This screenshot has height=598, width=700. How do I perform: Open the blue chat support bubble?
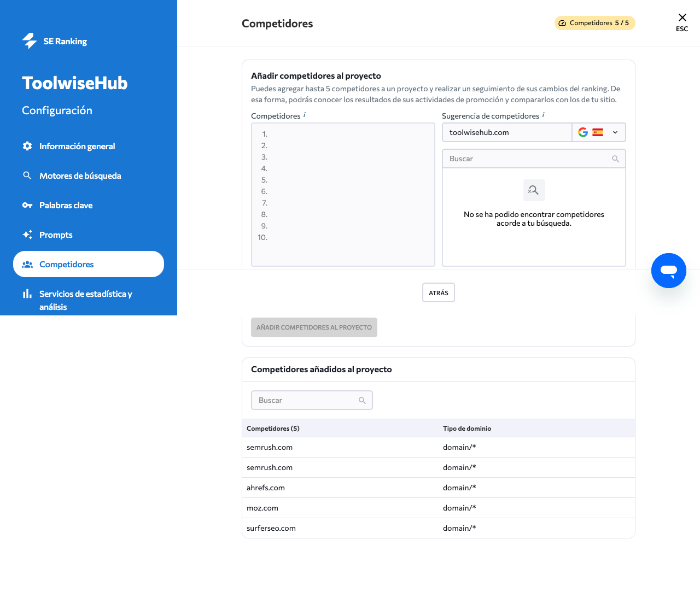click(x=669, y=271)
